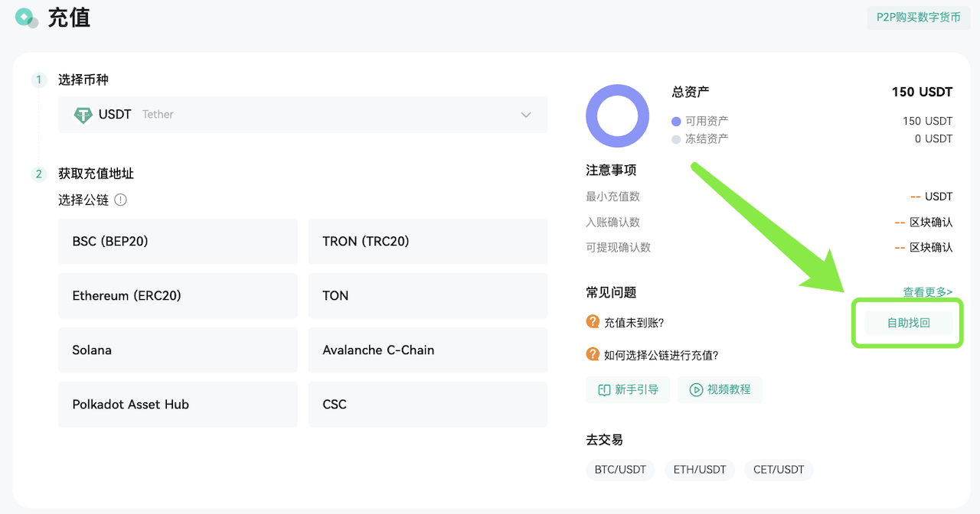Choose the Ethereum (ERC20) network
The image size is (980, 514).
point(178,296)
